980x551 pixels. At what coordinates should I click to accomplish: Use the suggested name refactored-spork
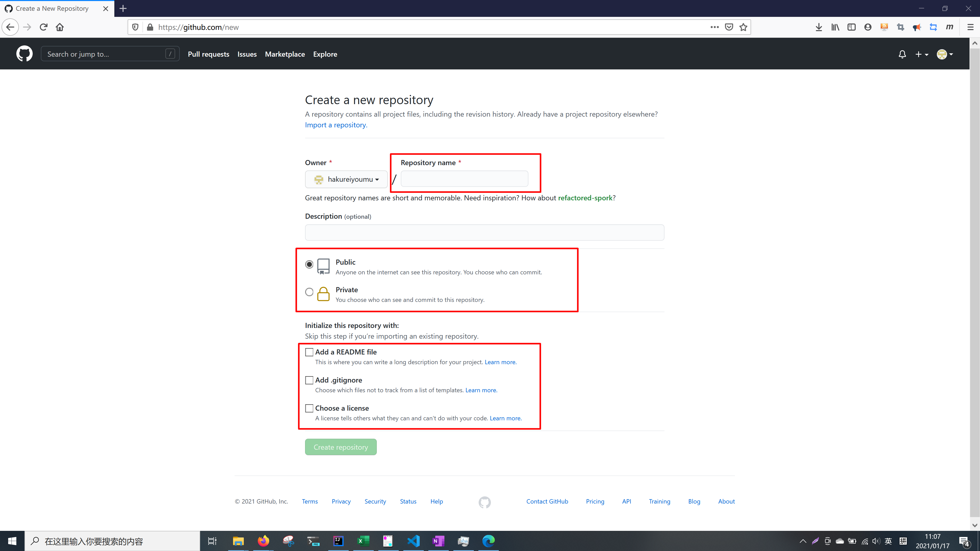(585, 198)
